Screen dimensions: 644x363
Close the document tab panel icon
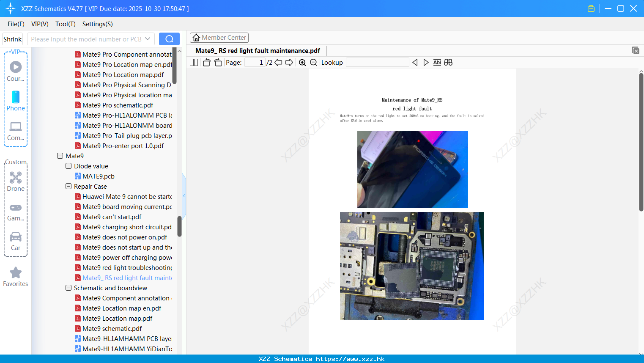pos(636,50)
